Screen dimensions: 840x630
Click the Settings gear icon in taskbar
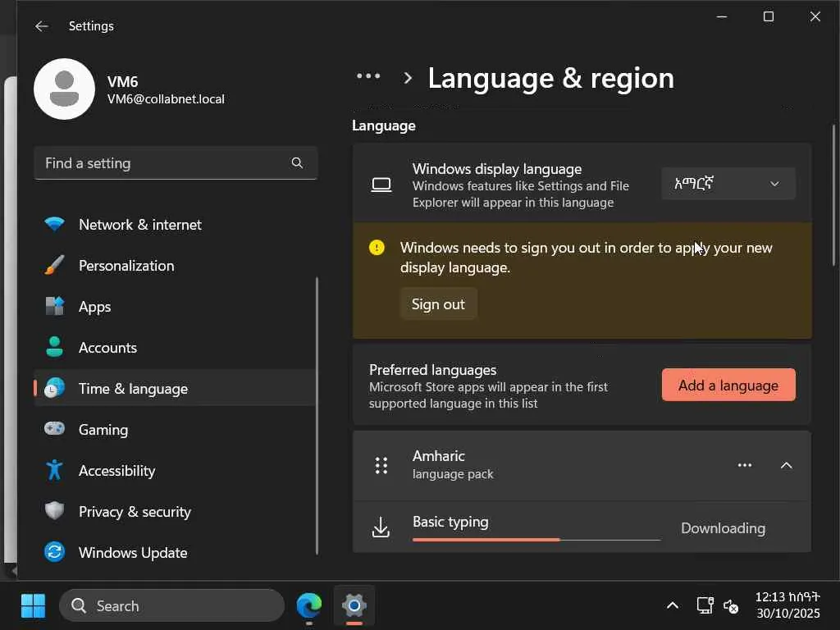click(354, 606)
